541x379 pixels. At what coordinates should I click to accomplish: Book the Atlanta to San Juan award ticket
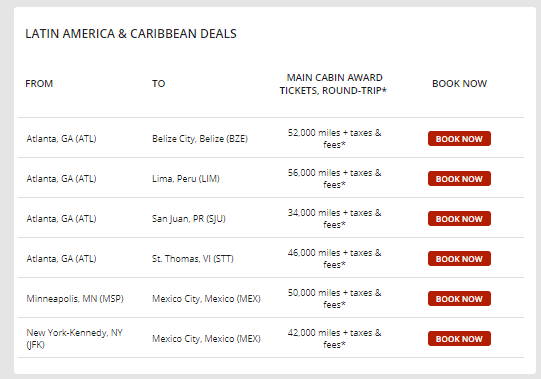click(x=459, y=219)
